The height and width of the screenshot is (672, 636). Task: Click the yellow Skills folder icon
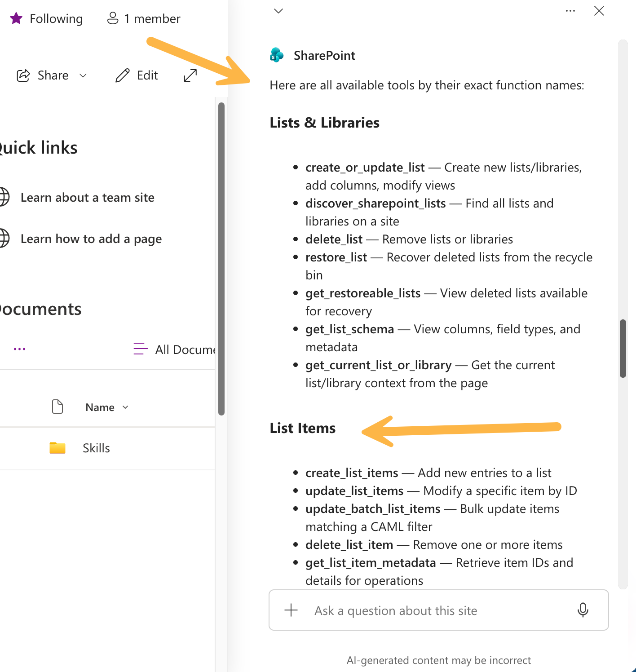[x=57, y=448]
